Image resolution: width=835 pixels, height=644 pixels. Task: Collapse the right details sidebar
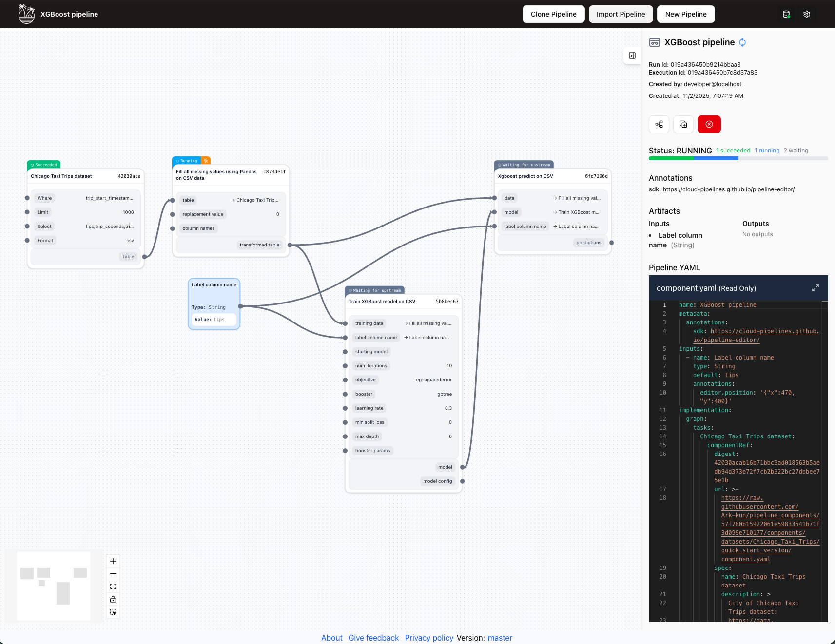[x=632, y=56]
